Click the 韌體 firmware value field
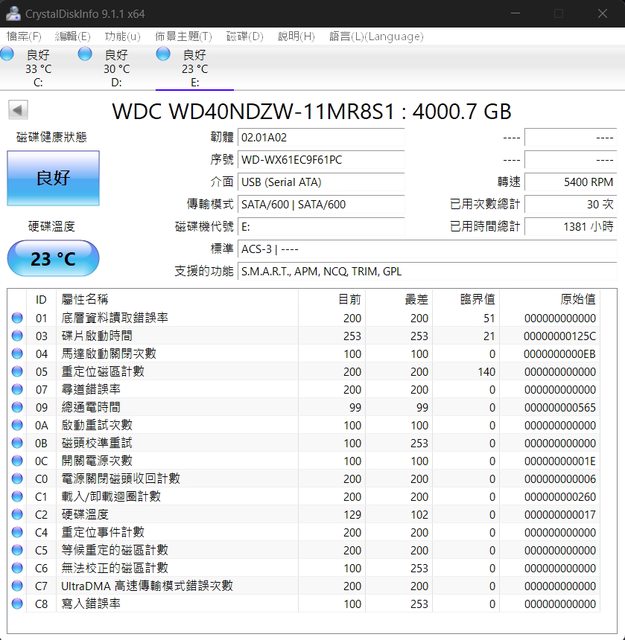 [x=321, y=137]
